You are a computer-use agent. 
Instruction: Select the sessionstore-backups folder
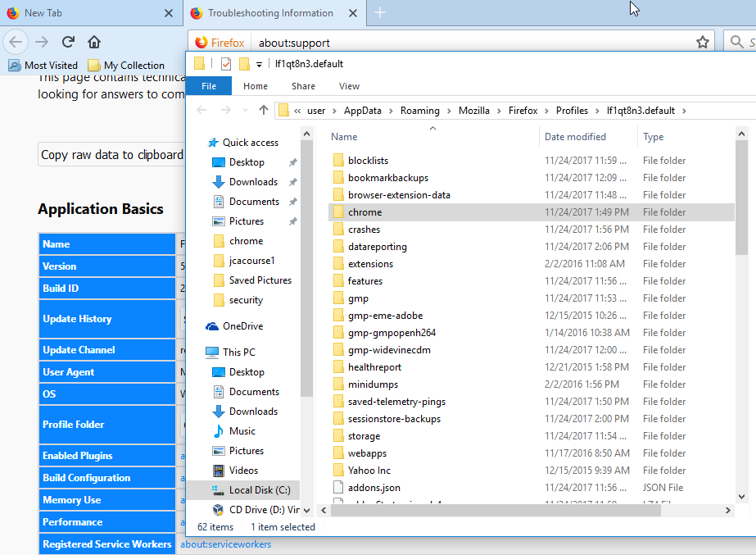click(x=395, y=419)
